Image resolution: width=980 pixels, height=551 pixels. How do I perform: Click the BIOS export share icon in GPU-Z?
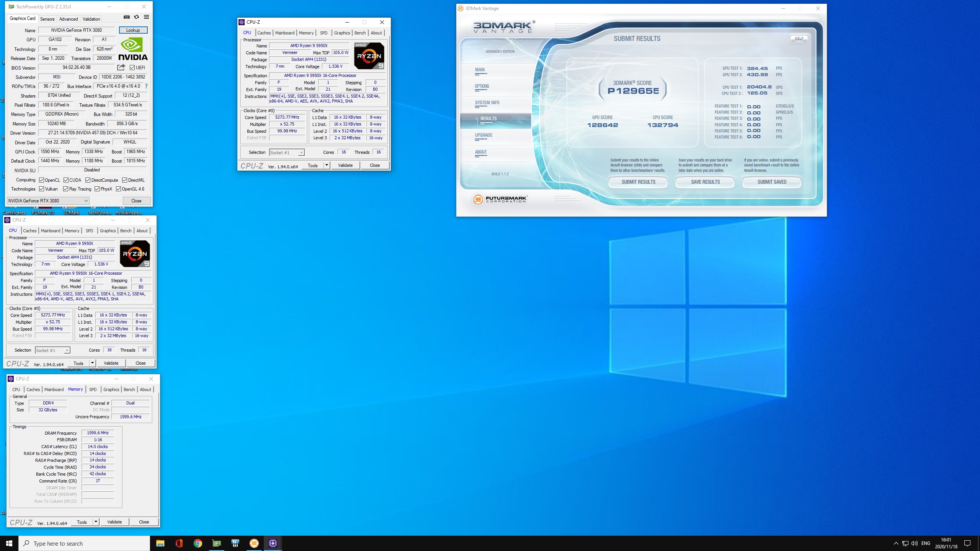click(121, 67)
